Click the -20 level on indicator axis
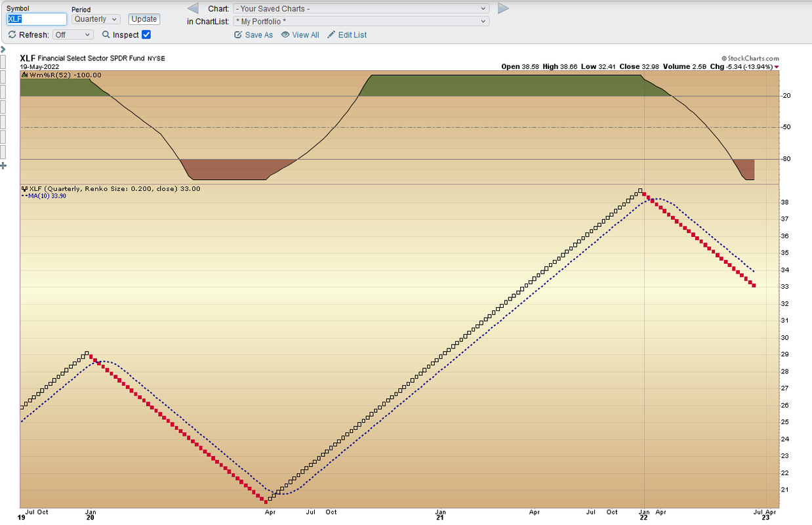812x525 pixels. tap(786, 96)
